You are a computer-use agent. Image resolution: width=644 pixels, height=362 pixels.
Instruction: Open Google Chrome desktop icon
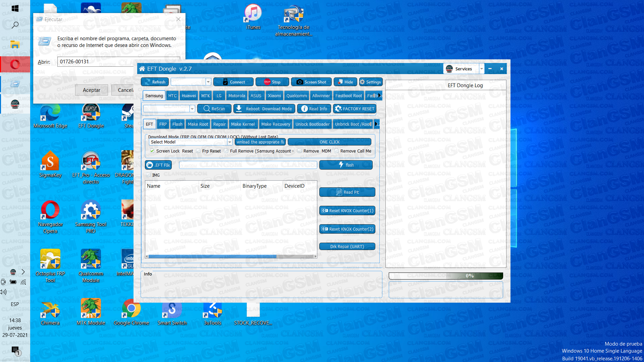(x=131, y=312)
